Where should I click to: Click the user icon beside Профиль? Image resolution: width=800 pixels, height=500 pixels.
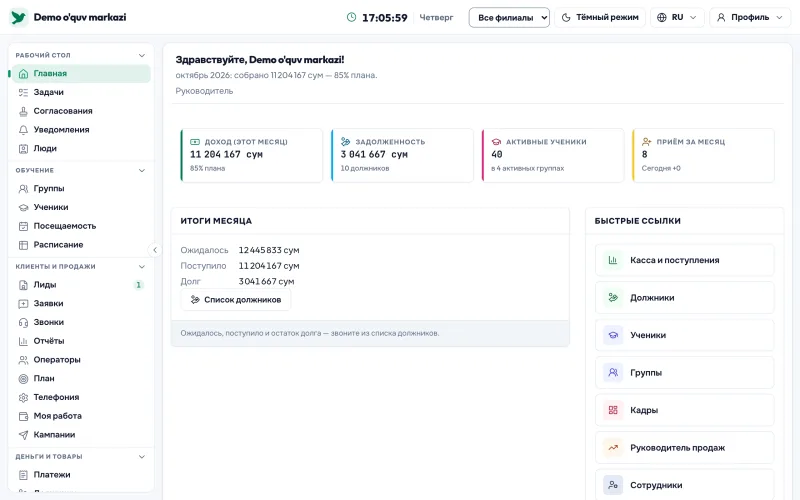tap(721, 17)
